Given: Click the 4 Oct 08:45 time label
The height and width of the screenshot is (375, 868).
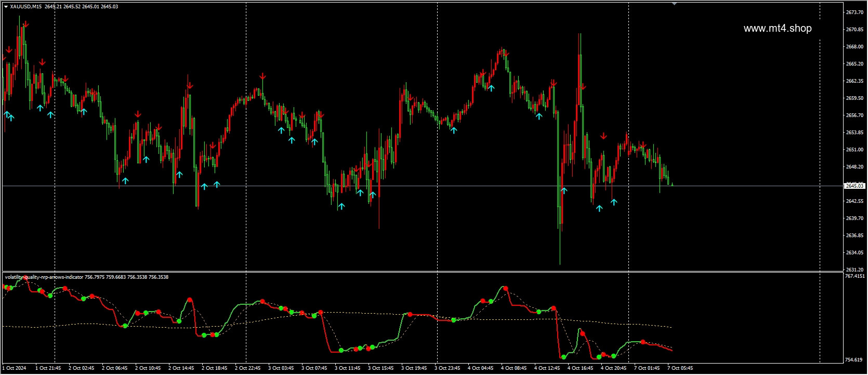Looking at the screenshot, I should (x=514, y=368).
